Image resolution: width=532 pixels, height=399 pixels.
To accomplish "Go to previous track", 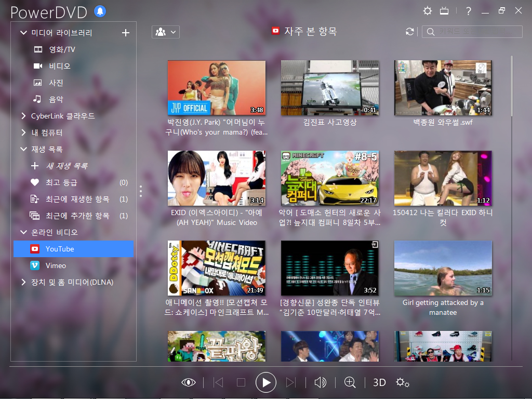I will pos(218,382).
